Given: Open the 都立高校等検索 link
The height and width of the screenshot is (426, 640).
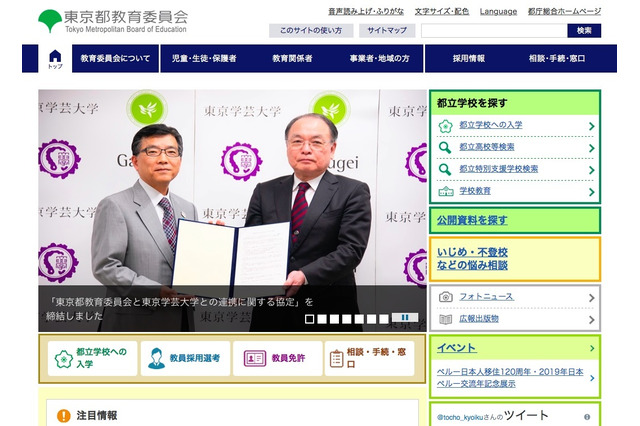Looking at the screenshot, I should point(487,147).
